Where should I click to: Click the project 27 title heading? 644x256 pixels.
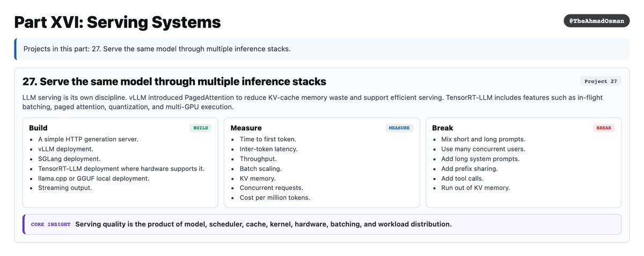(174, 82)
